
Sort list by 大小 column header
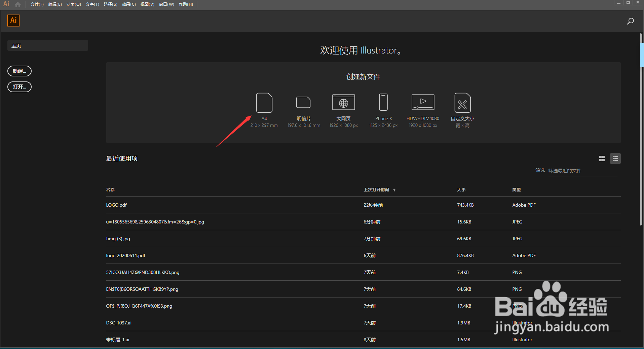[x=461, y=190]
